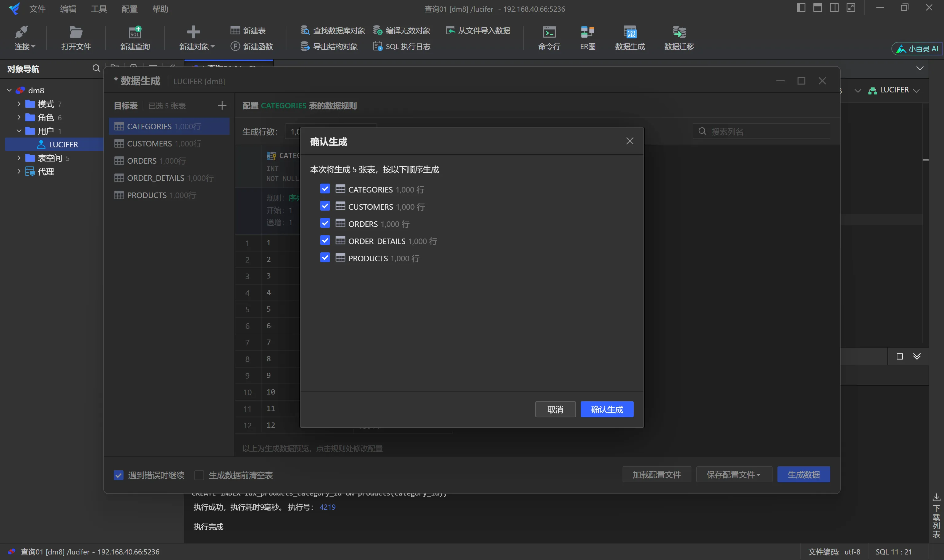The image size is (944, 560).
Task: Click the 新建查询 SQL icon
Action: pos(135,33)
